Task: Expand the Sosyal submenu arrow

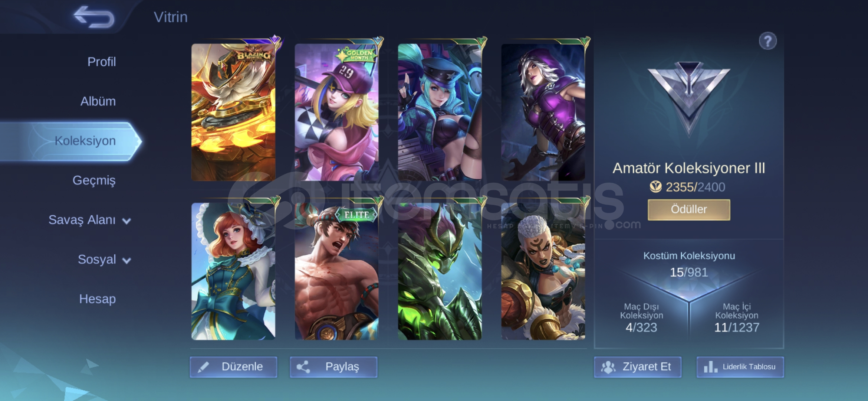Action: click(126, 261)
